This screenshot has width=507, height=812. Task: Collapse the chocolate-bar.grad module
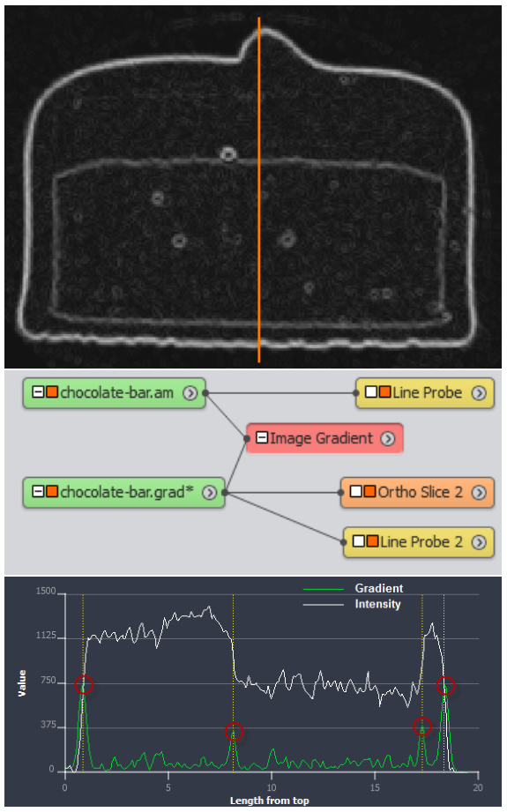click(38, 491)
